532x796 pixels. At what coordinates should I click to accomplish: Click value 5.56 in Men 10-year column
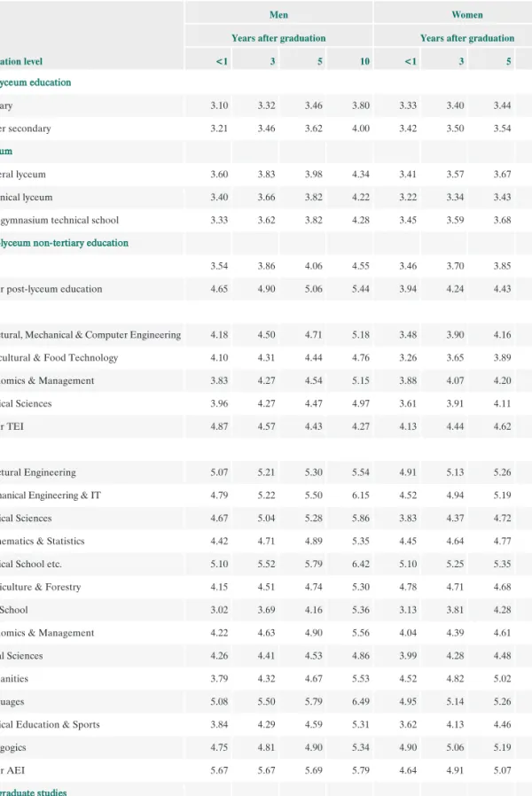pyautogui.click(x=360, y=633)
